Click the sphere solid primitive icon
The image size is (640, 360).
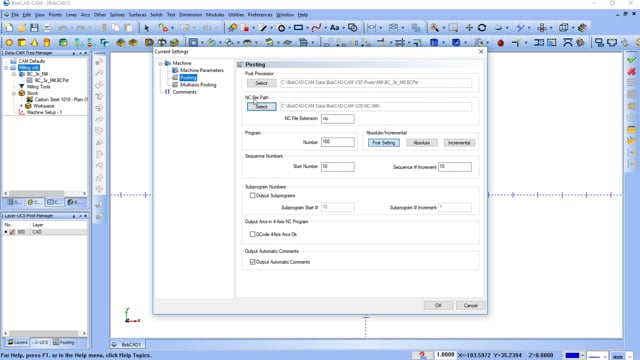pos(9,42)
